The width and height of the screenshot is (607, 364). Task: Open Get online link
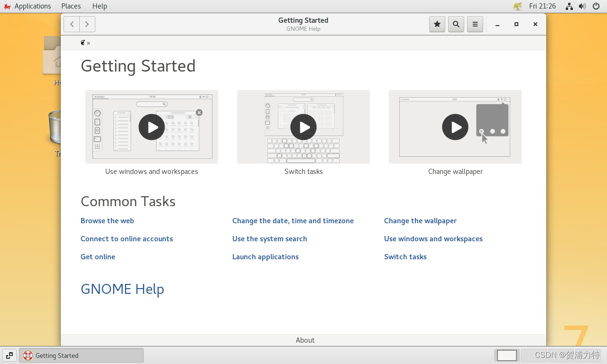click(98, 257)
